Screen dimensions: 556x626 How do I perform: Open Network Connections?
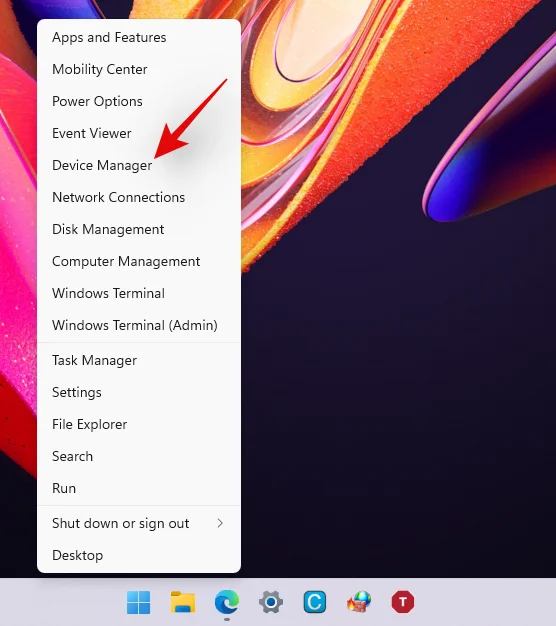[139, 197]
